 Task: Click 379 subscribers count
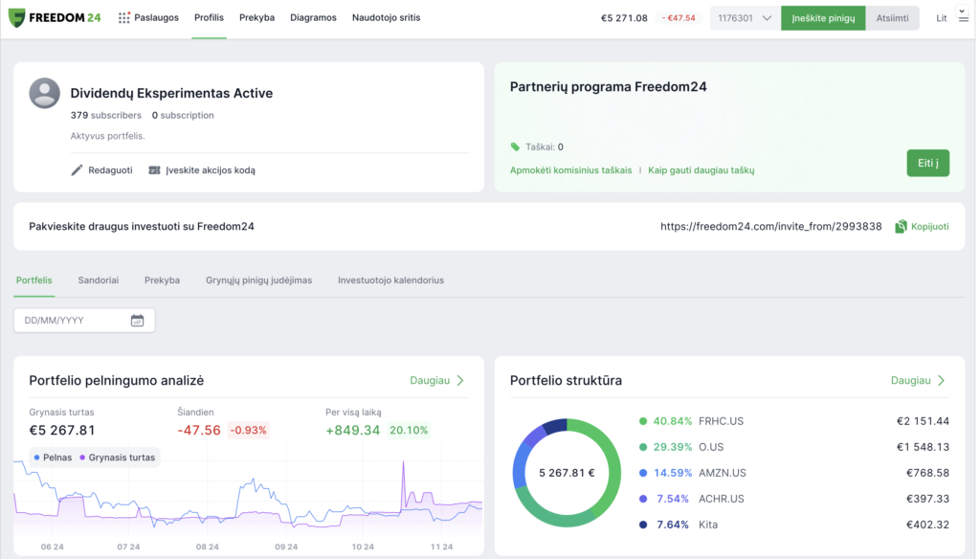[x=105, y=115]
